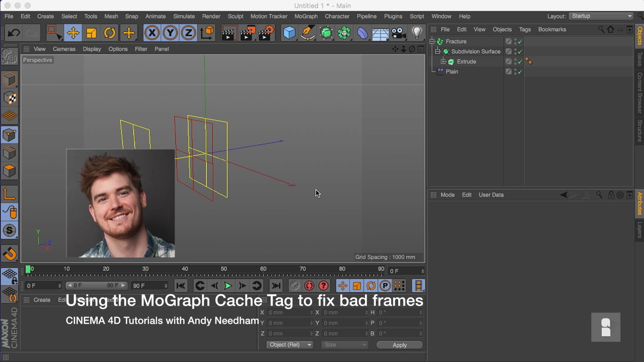
Task: Add a Cube primitive object
Action: coord(289,33)
